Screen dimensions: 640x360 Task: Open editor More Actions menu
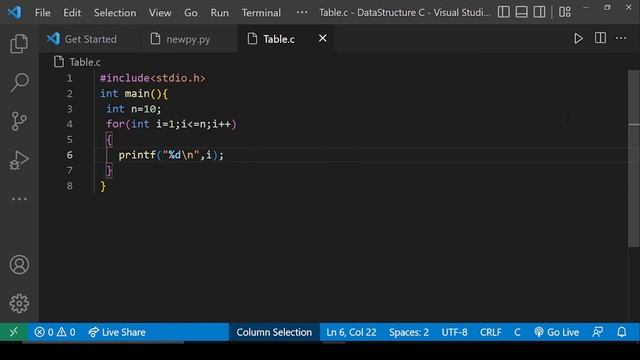[x=621, y=38]
